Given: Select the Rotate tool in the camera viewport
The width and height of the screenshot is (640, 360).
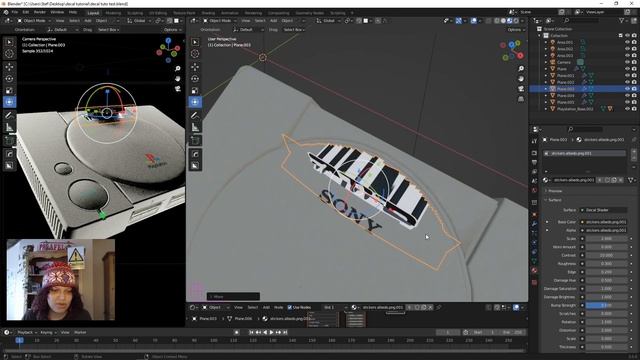Looking at the screenshot, I should [9, 78].
